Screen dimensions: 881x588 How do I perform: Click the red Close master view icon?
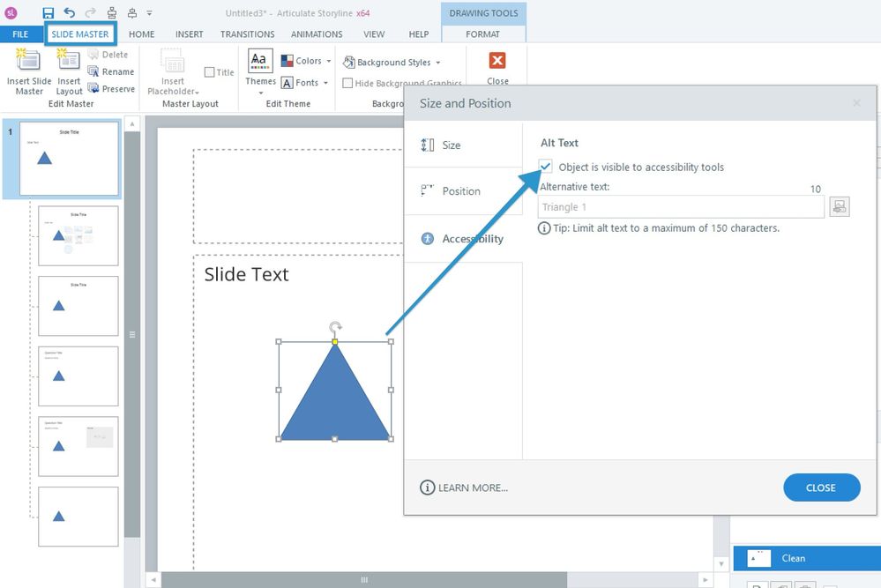(x=497, y=60)
